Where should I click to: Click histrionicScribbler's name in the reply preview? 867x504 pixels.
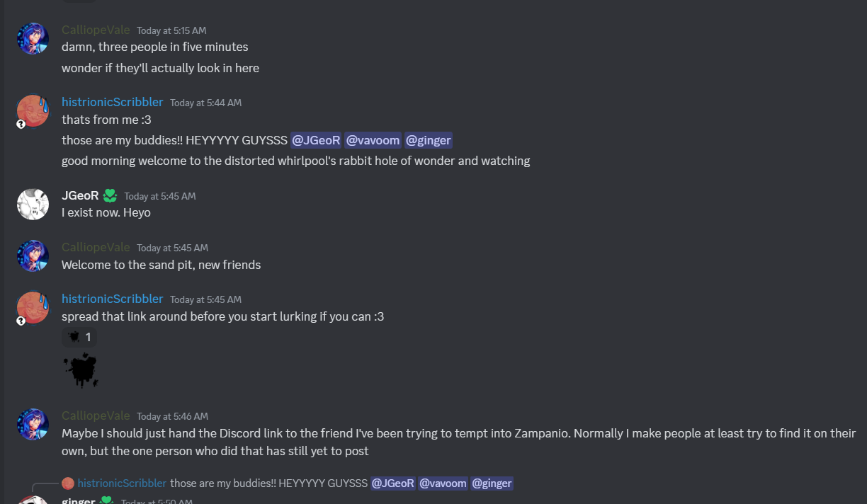pyautogui.click(x=122, y=483)
